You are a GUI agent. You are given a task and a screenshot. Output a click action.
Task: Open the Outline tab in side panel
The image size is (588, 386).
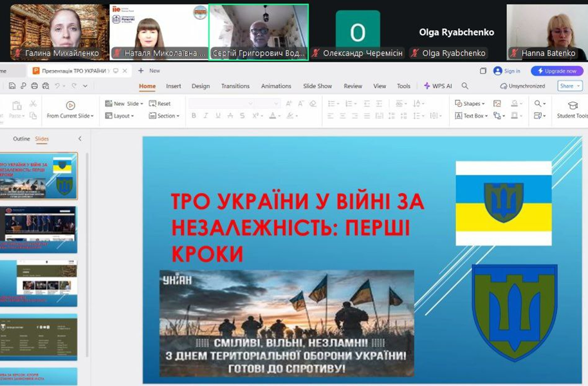[x=21, y=139]
